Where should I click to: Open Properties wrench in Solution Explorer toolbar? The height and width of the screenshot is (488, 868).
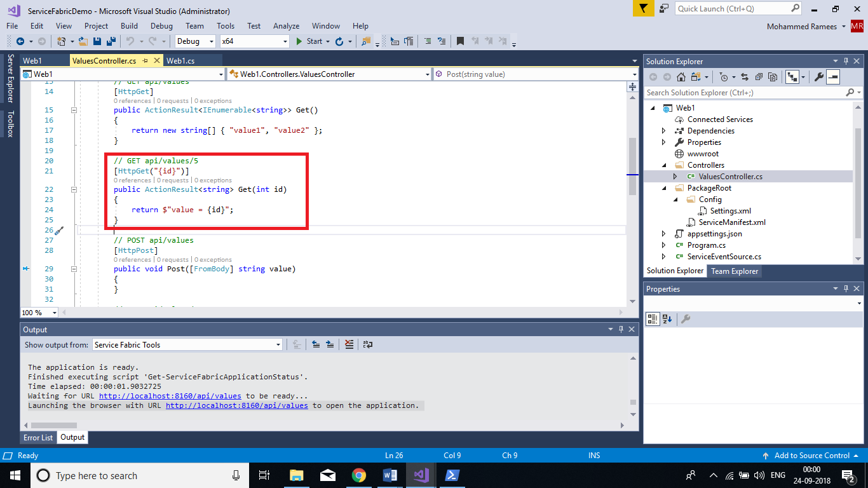click(x=818, y=77)
